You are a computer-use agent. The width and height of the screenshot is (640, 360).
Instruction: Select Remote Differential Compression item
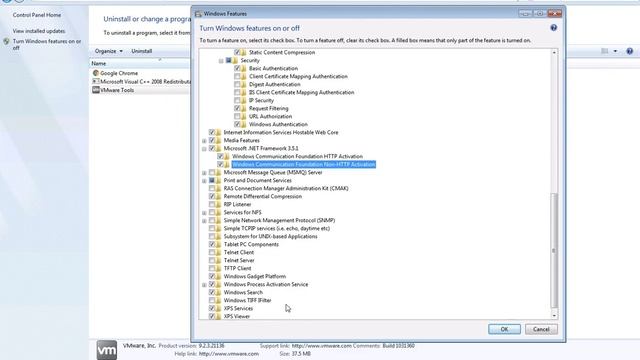(x=263, y=196)
